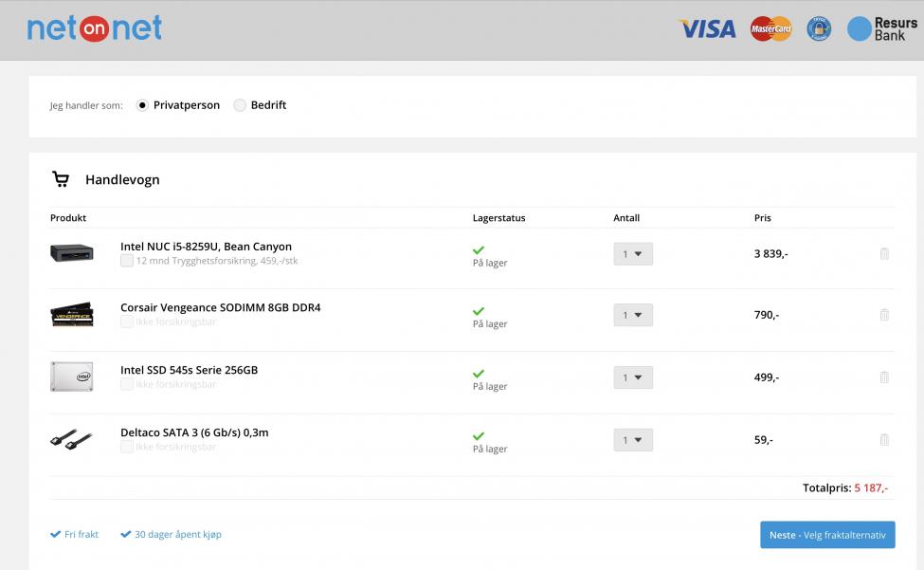Open Corsair Vengeance SODIMM 8GB DDR4 link
This screenshot has width=924, height=570.
point(221,307)
